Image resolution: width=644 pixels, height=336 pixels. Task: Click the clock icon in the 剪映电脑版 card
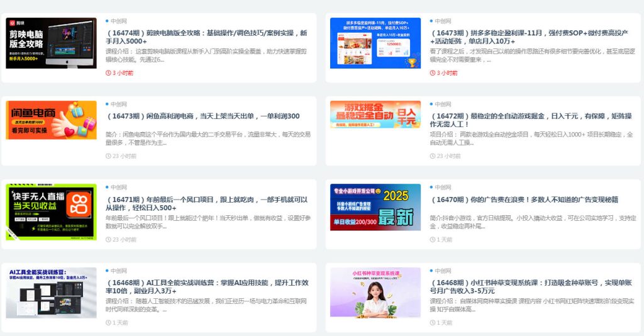(108, 73)
